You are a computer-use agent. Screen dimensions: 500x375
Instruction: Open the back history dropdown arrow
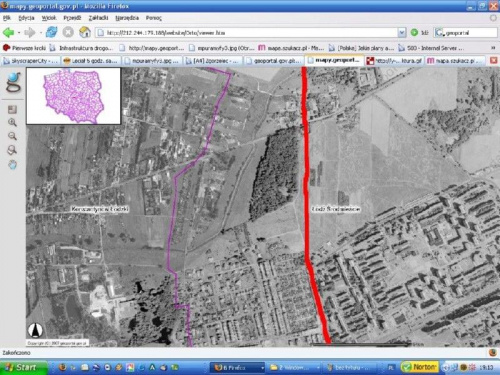tap(19, 33)
